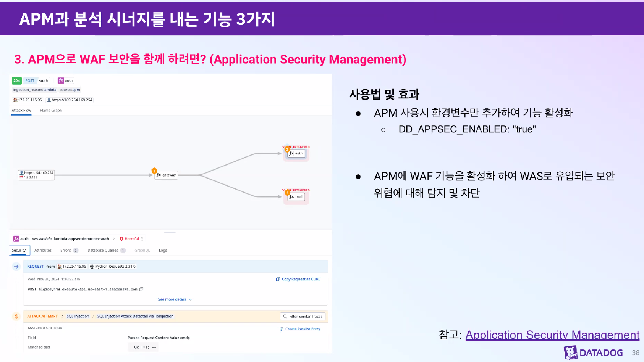Click the SQL injection breadcrumb

78,316
